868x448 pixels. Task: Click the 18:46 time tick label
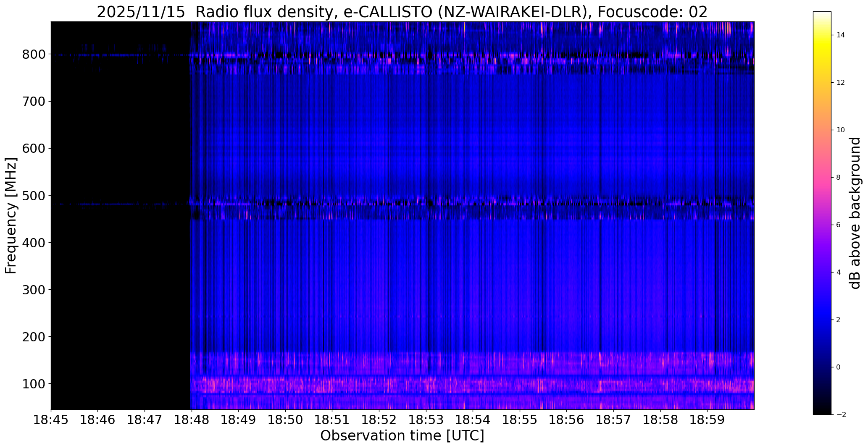[98, 420]
